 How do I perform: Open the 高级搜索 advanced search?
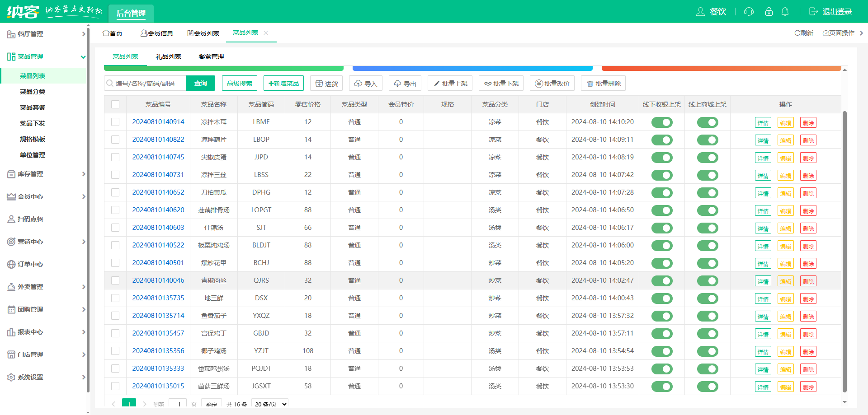(240, 84)
